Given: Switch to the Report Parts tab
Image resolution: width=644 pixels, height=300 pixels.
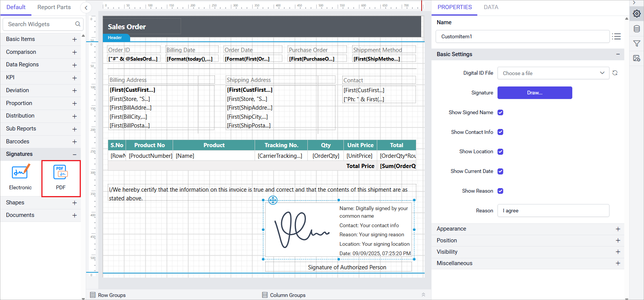Looking at the screenshot, I should click(x=54, y=7).
